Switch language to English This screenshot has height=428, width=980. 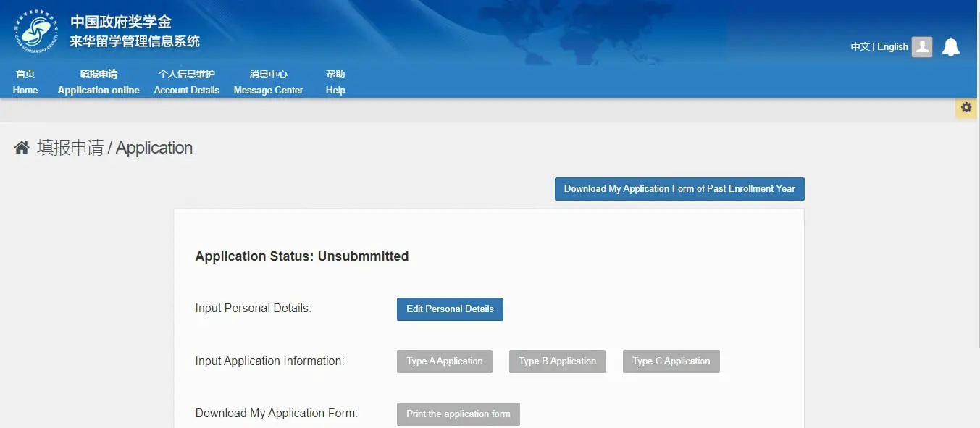coord(892,46)
